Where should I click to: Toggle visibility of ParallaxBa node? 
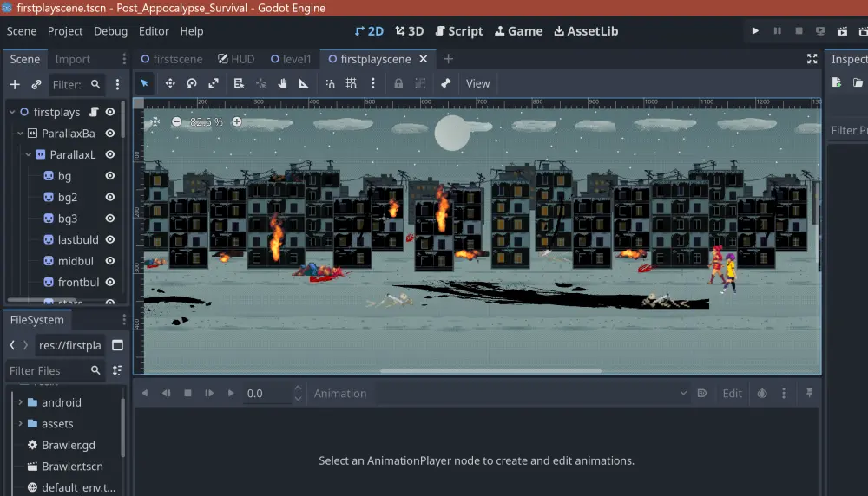pos(110,134)
